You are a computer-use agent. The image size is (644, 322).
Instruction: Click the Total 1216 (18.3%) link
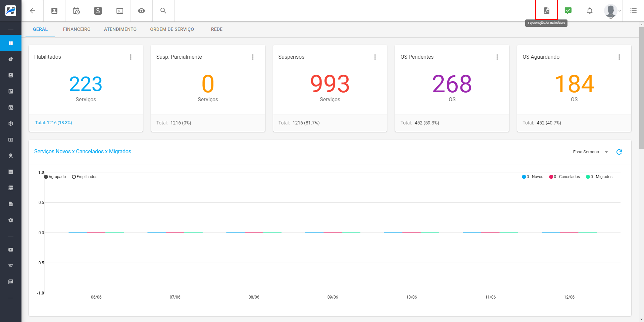[x=54, y=123]
